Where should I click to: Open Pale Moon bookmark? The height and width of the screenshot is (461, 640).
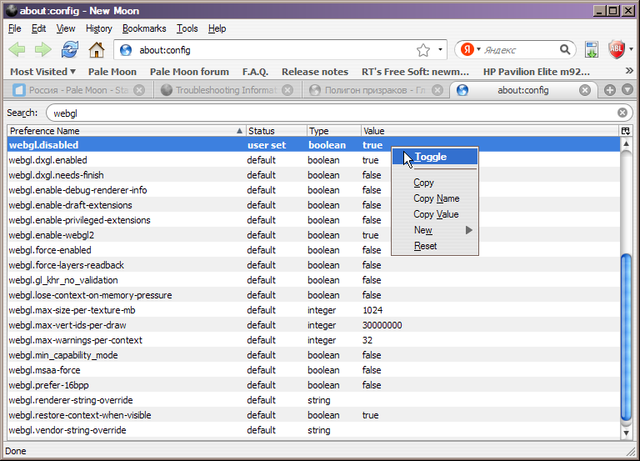(112, 72)
